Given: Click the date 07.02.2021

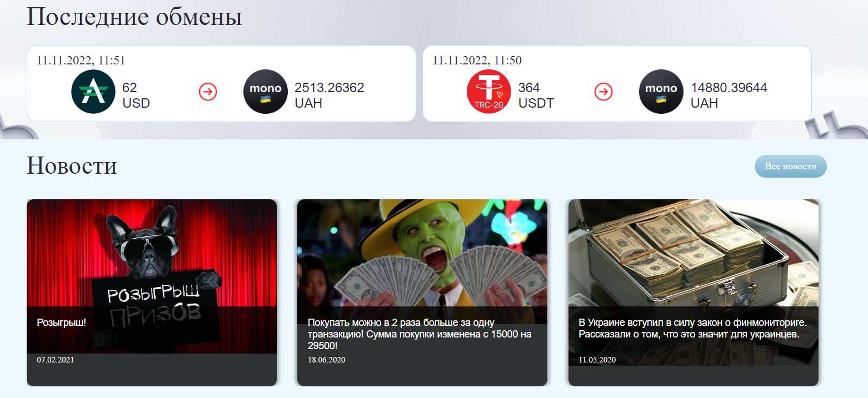Looking at the screenshot, I should pos(56,360).
